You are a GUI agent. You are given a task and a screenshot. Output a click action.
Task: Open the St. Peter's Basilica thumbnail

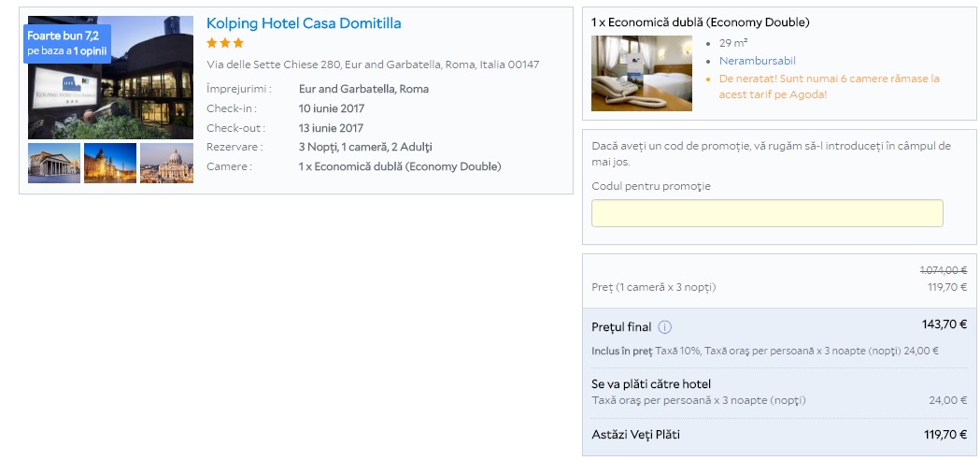166,163
